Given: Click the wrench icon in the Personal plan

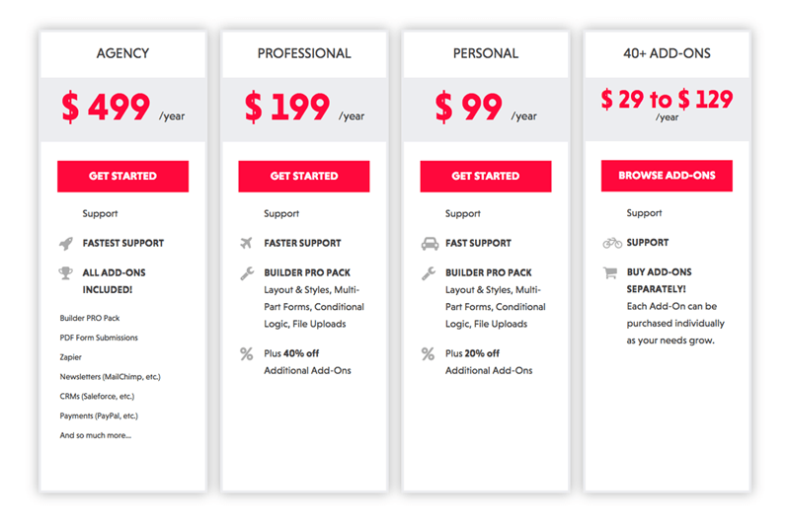Looking at the screenshot, I should point(429,273).
